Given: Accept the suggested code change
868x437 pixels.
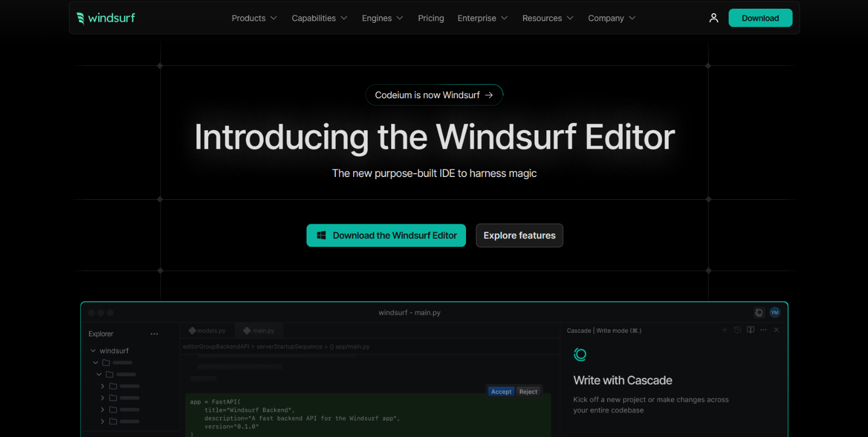Looking at the screenshot, I should [x=501, y=391].
